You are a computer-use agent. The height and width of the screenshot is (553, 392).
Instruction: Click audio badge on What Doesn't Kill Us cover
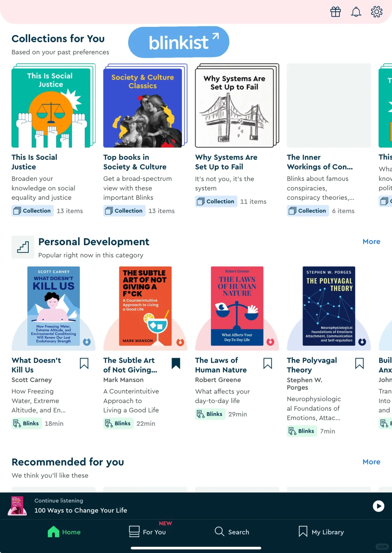point(87,342)
